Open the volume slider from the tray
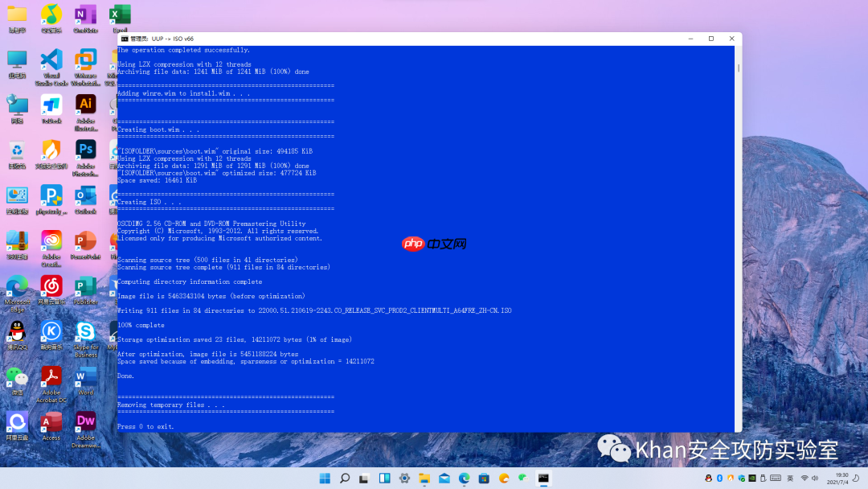 tap(816, 478)
